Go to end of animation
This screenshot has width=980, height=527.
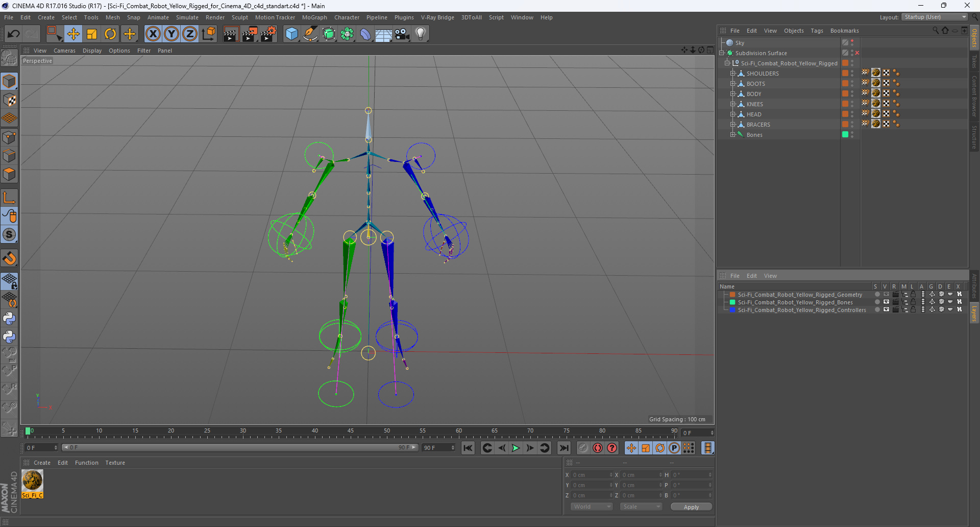click(x=564, y=448)
